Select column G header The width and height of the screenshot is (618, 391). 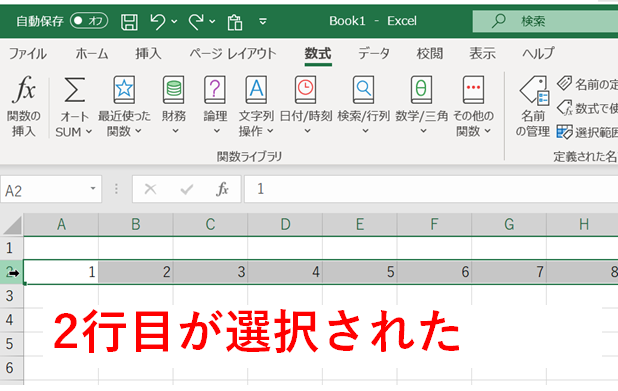click(x=509, y=225)
